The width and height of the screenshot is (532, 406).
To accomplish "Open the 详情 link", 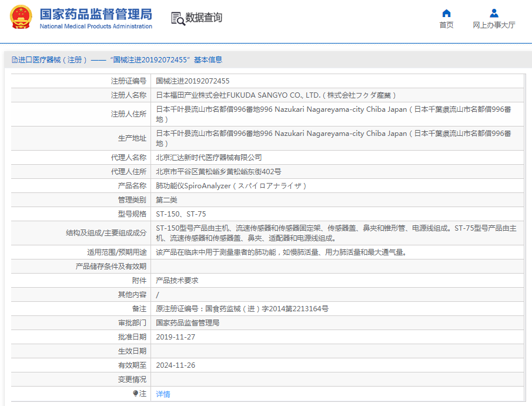I will click(x=163, y=394).
